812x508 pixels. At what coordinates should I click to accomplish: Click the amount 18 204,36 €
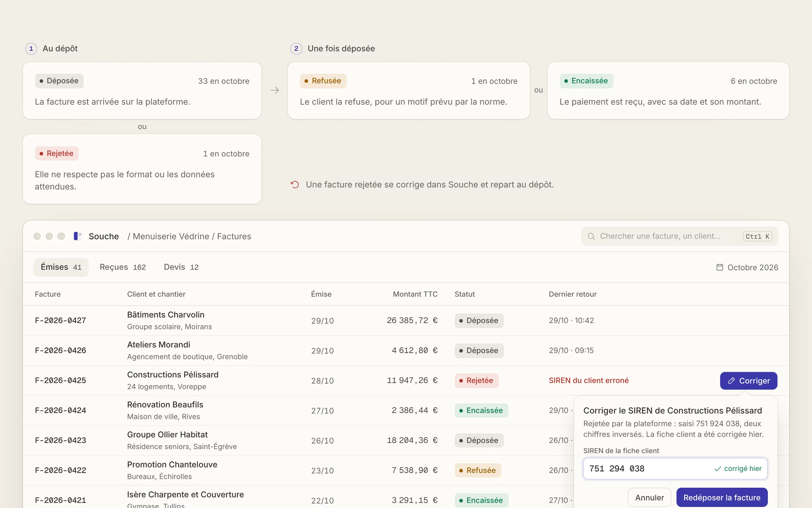(412, 440)
